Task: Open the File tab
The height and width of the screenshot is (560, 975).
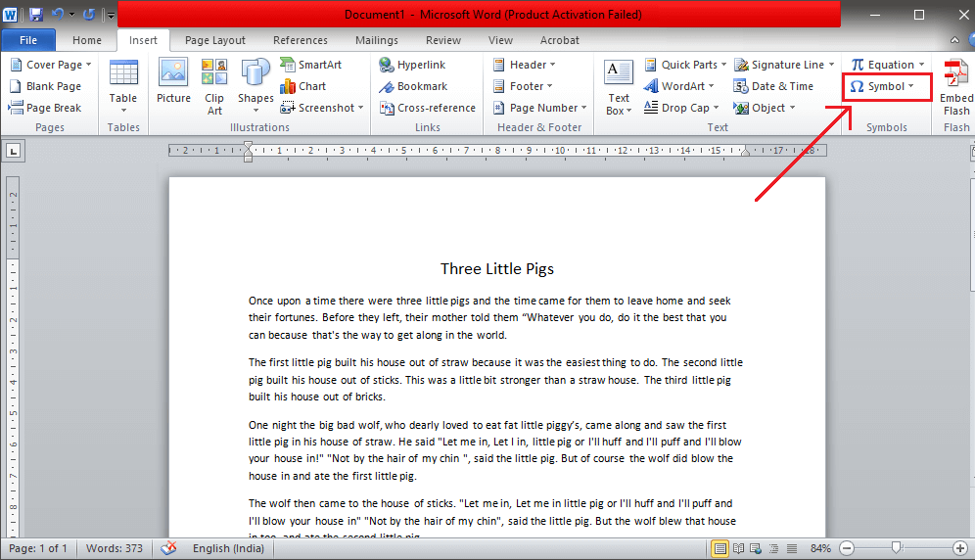Action: tap(28, 40)
